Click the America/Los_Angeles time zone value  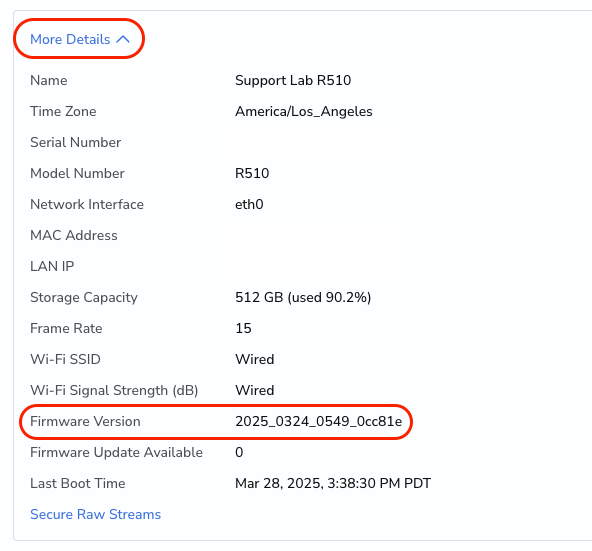[304, 111]
